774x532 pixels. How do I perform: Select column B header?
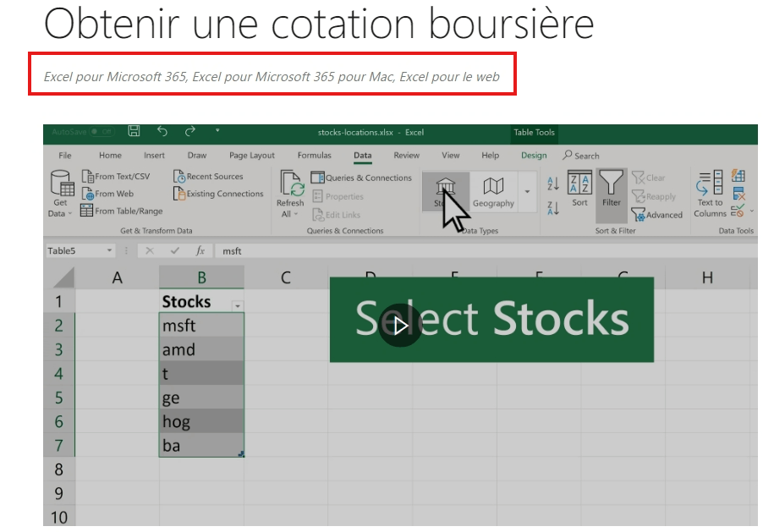tap(201, 277)
